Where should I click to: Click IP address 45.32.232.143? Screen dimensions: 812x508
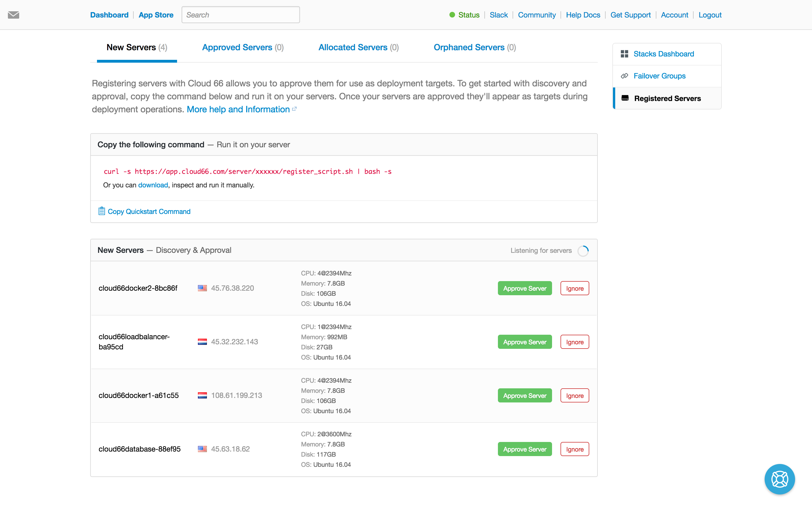(235, 342)
